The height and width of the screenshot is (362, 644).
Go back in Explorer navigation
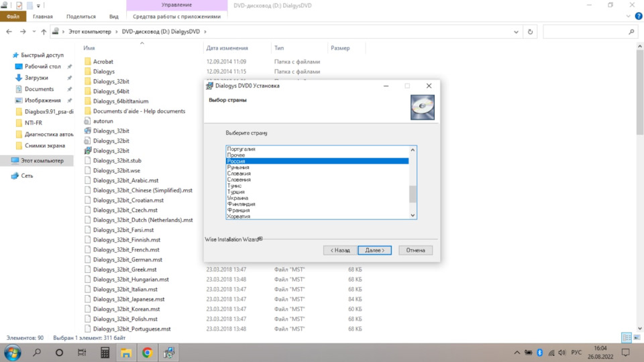(9, 32)
